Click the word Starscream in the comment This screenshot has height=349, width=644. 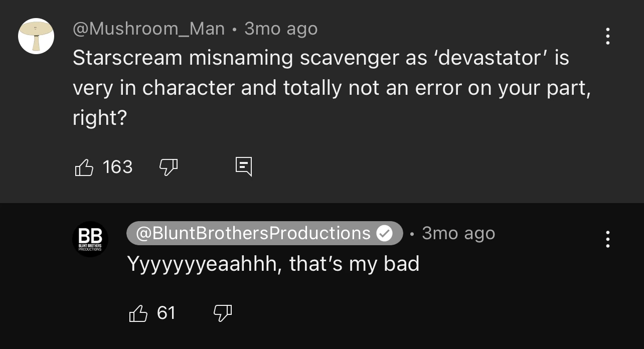pyautogui.click(x=127, y=58)
